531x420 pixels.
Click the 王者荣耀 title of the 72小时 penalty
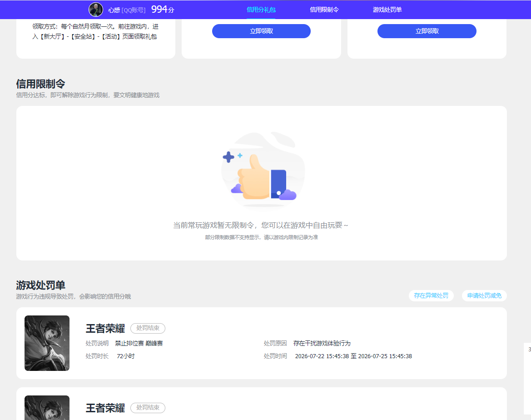point(105,329)
